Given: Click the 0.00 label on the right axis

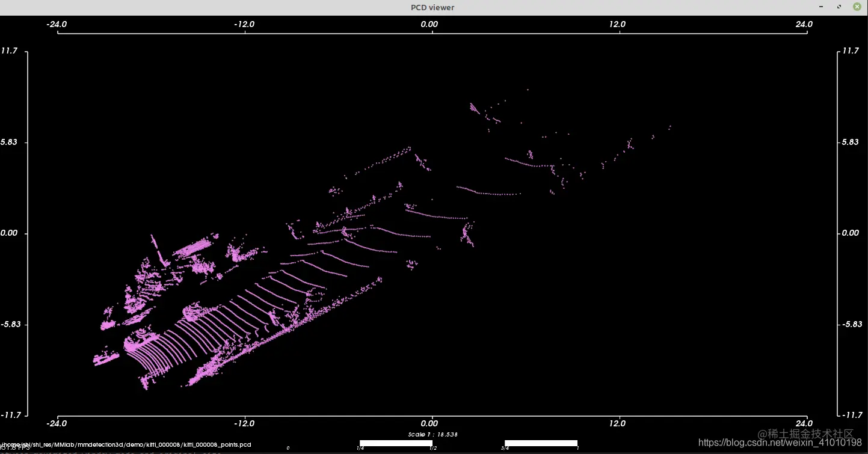Looking at the screenshot, I should click(851, 233).
